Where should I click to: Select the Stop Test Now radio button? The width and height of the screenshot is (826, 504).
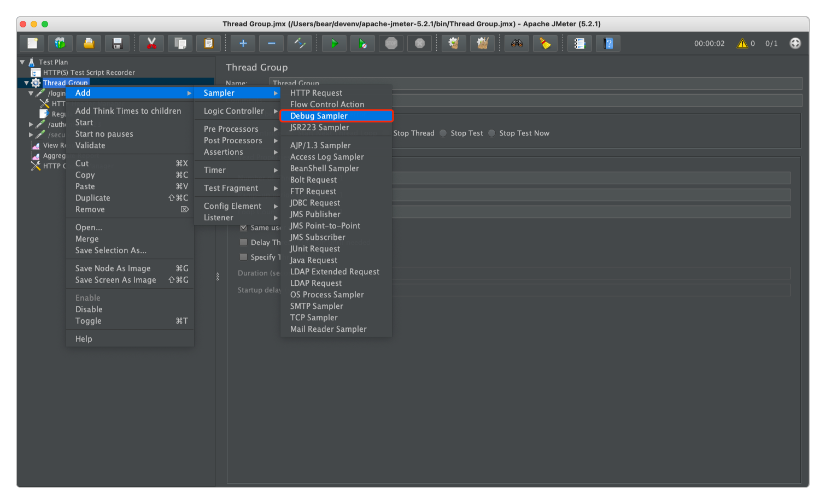pos(491,133)
